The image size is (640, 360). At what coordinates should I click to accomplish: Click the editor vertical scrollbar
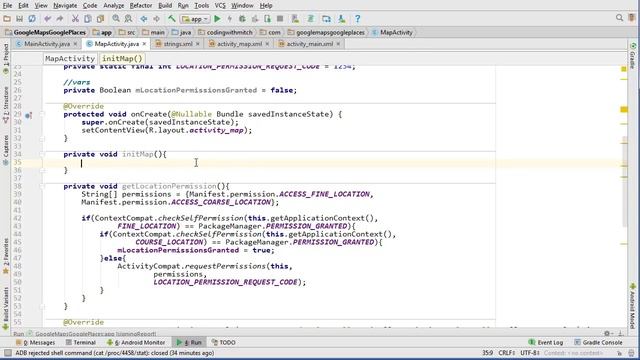pyautogui.click(x=625, y=182)
